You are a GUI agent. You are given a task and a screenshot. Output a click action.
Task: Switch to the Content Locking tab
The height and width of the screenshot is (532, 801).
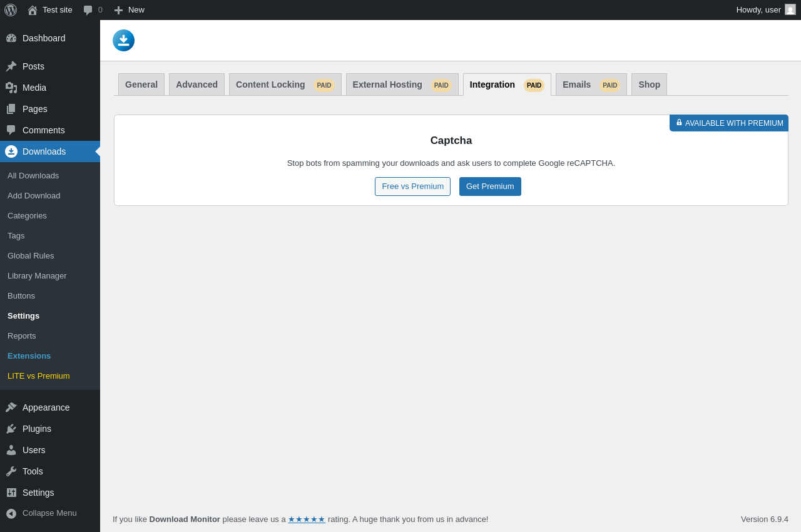click(x=285, y=84)
